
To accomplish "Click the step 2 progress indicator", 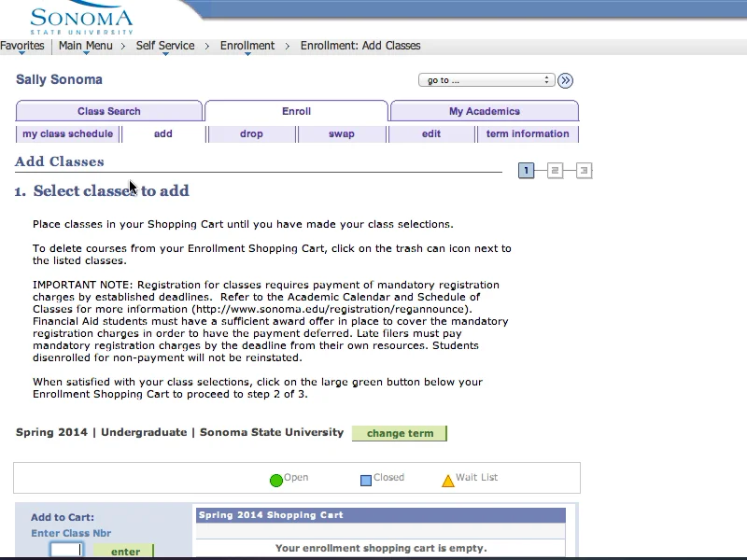I will pos(555,171).
